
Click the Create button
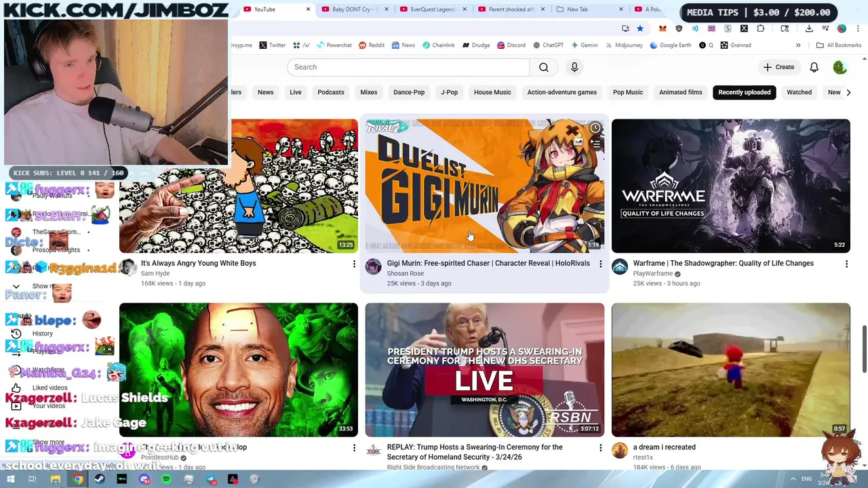click(x=778, y=67)
